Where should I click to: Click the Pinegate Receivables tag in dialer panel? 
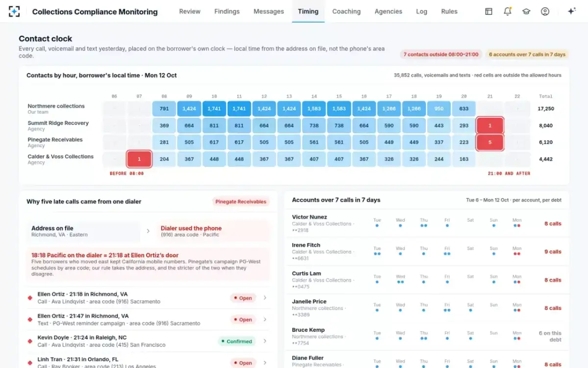pos(241,202)
